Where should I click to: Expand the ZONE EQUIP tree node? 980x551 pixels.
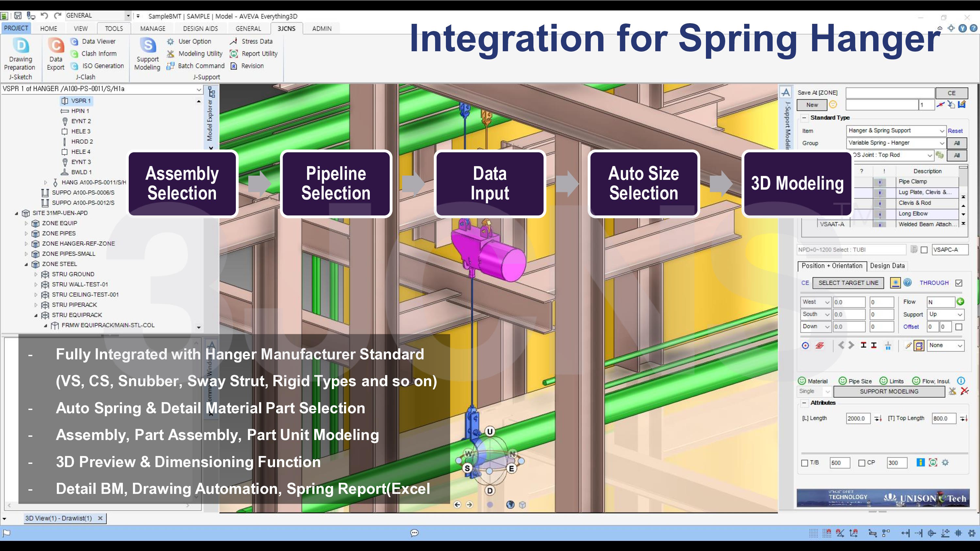coord(26,223)
